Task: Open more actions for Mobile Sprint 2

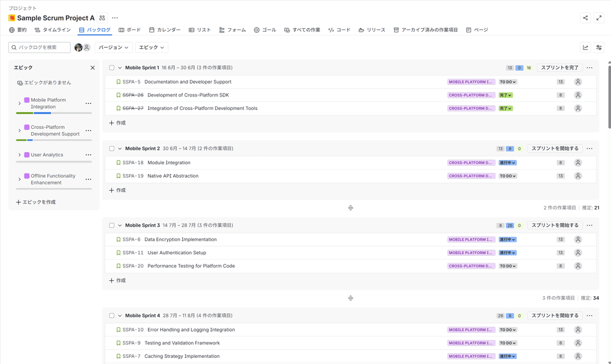Action: tap(589, 148)
